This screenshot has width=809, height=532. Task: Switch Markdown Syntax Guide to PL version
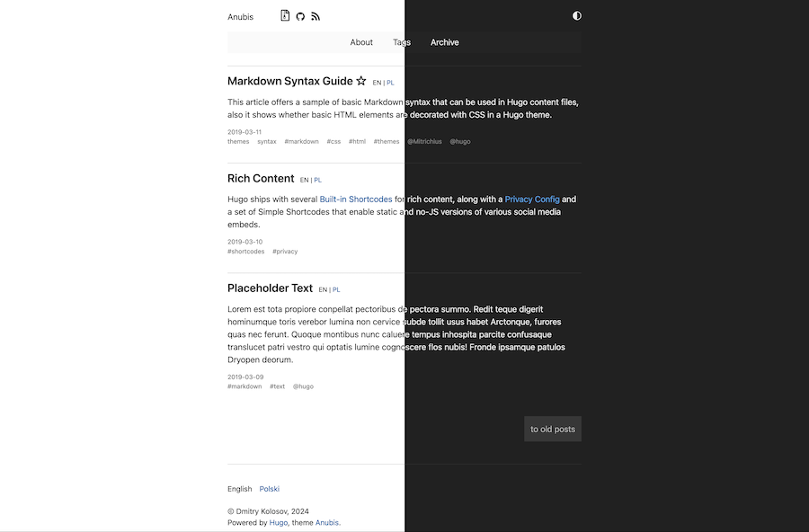tap(390, 83)
